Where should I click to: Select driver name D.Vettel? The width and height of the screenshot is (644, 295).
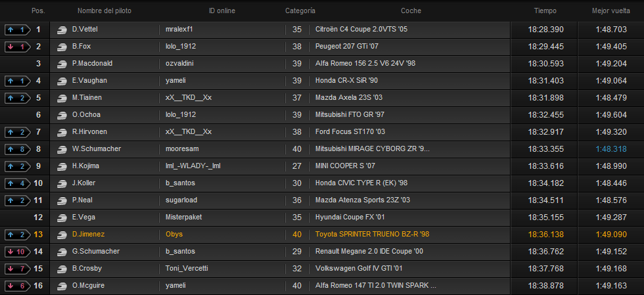(x=85, y=30)
